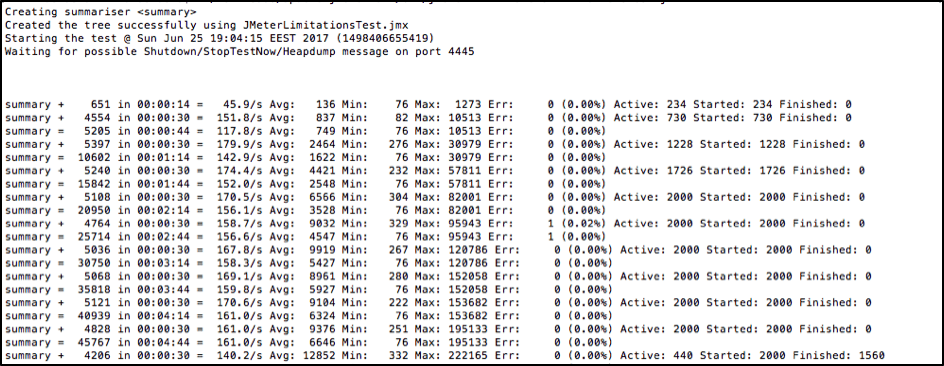Click the throughput value 45.9/s
Image resolution: width=944 pixels, height=366 pixels.
242,105
